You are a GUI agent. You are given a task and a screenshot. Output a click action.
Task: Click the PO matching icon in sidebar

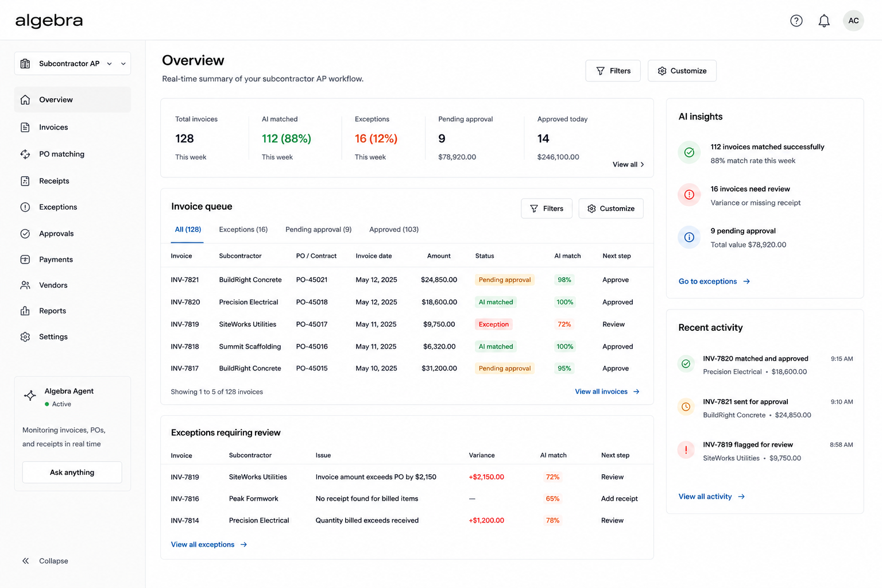(25, 154)
